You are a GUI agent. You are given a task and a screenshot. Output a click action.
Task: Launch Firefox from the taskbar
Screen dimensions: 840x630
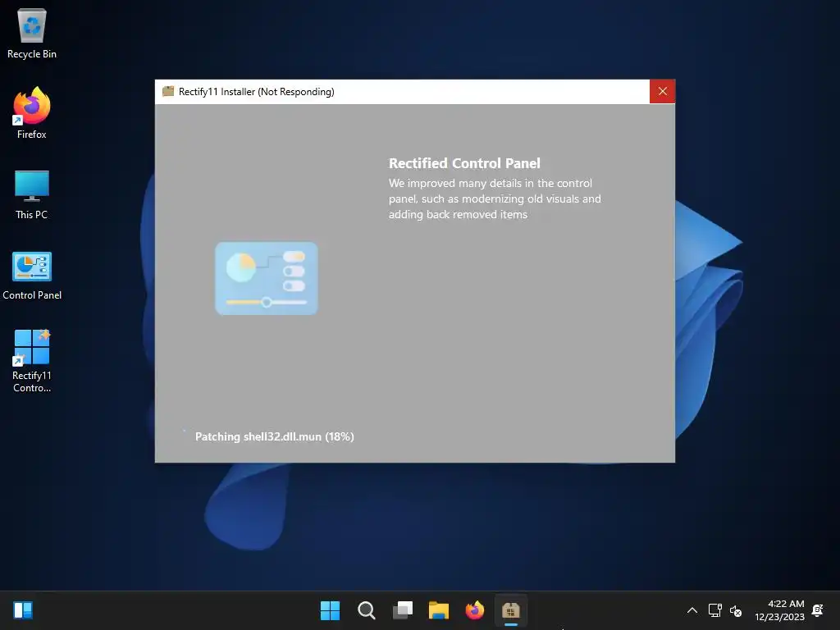(x=475, y=610)
